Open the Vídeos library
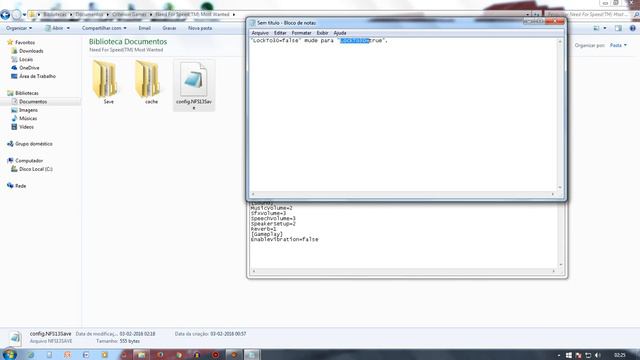 click(26, 127)
